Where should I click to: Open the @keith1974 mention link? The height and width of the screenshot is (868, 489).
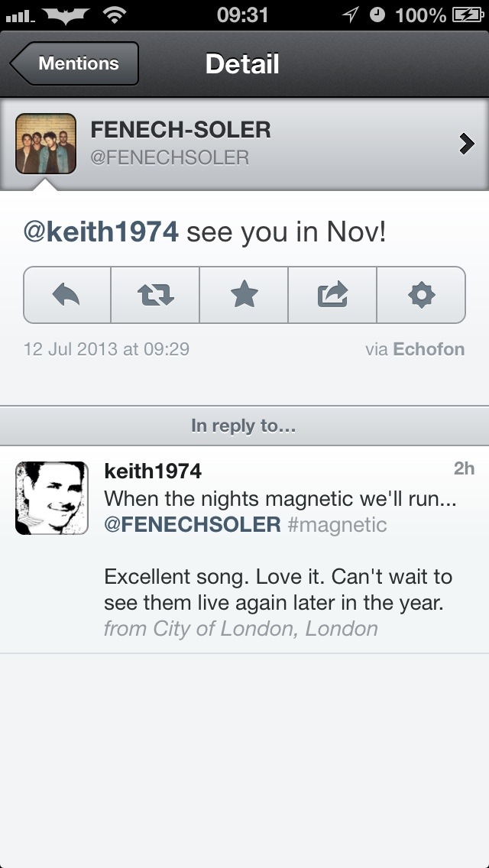[101, 232]
